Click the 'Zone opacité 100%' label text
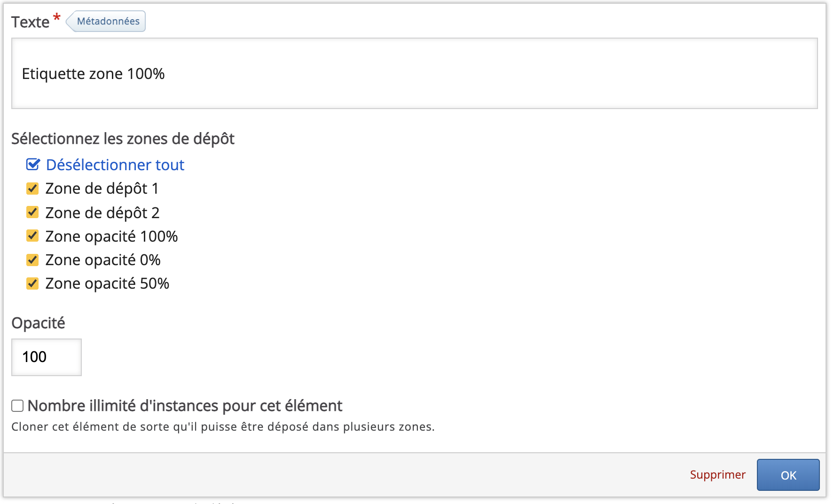 (x=111, y=236)
